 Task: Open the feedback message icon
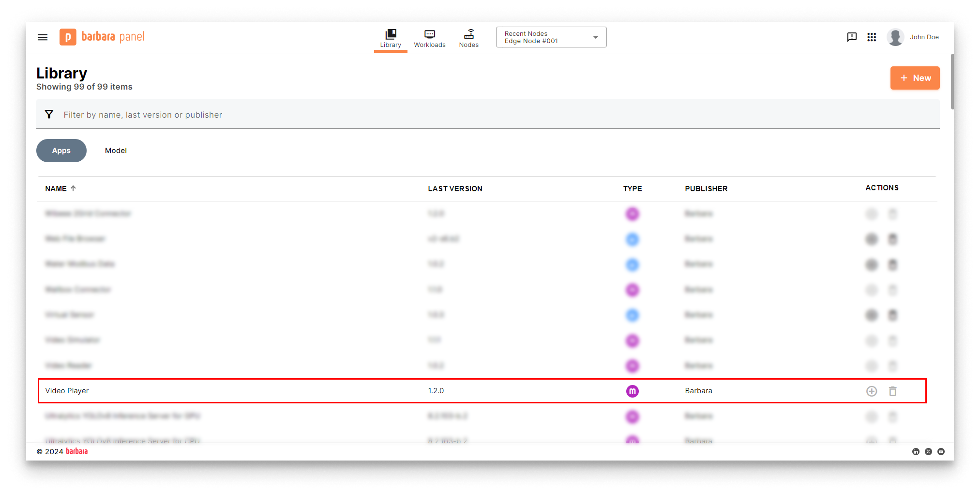click(x=852, y=37)
